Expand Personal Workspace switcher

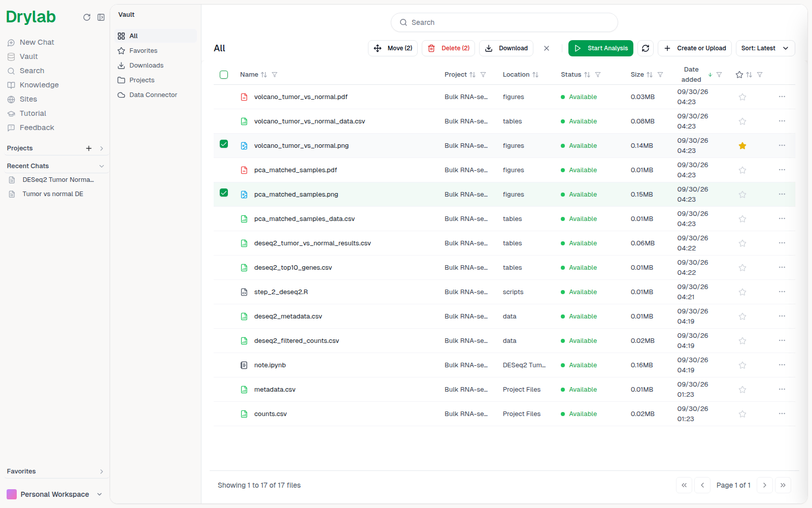tap(54, 494)
